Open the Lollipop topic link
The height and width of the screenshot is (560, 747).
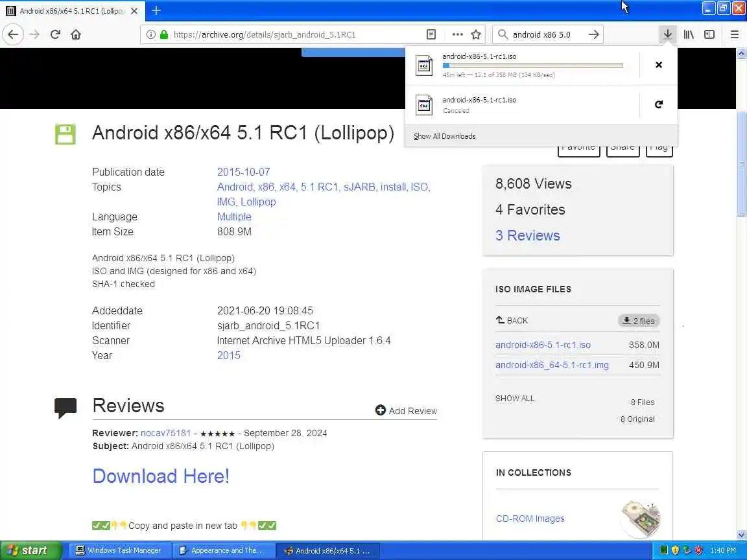point(258,202)
